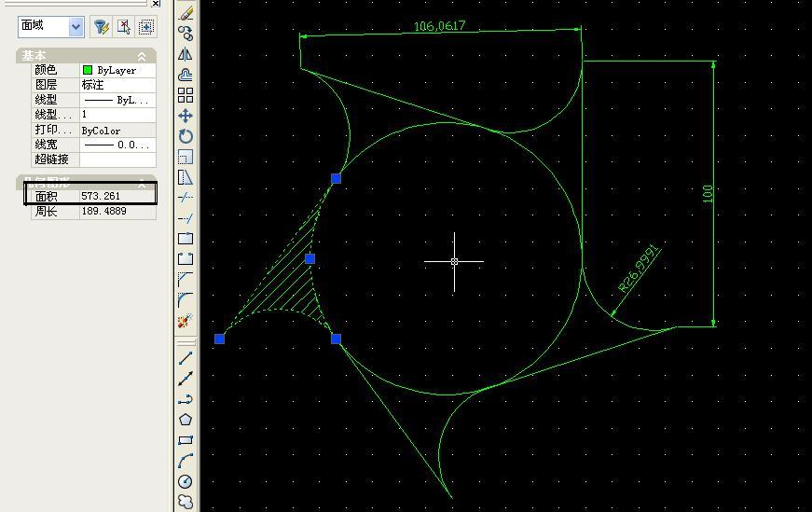The height and width of the screenshot is (512, 812).
Task: Click the blue grip at hatched region's top
Action: [337, 179]
